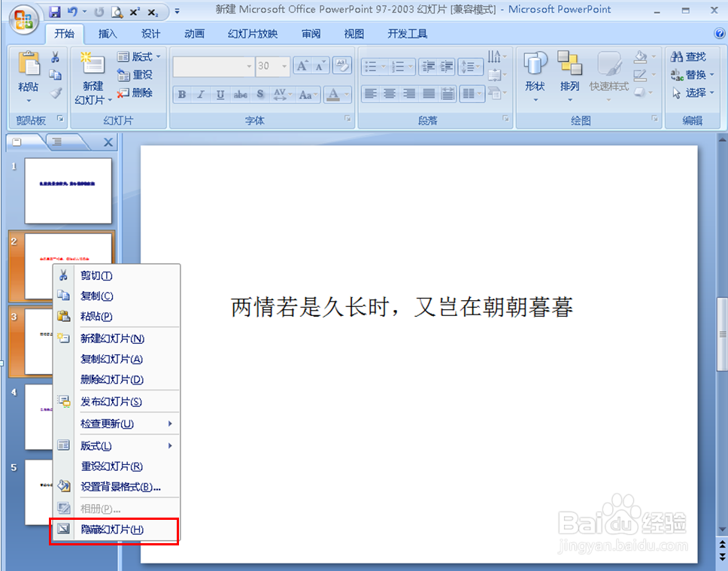Expand the 检查更新 submenu arrow
This screenshot has height=571, width=728.
click(x=170, y=424)
